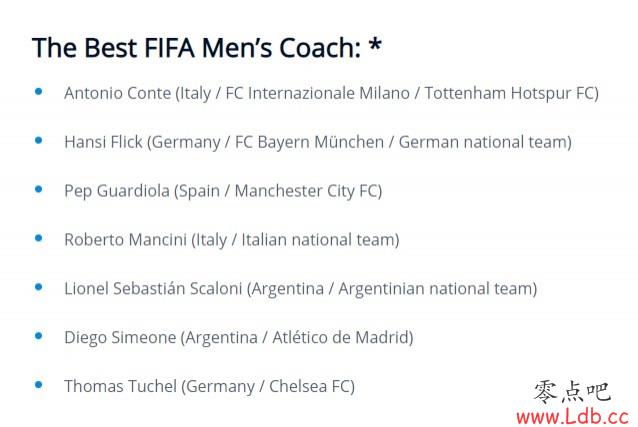Select the Pep Guardiola entry
Viewport: 638px width, 427px height.
pos(223,191)
